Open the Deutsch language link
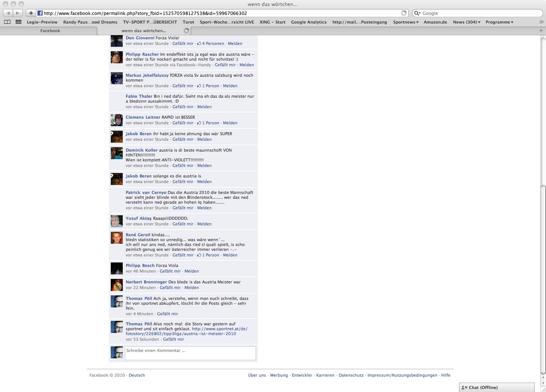This screenshot has width=546, height=392. [137, 375]
